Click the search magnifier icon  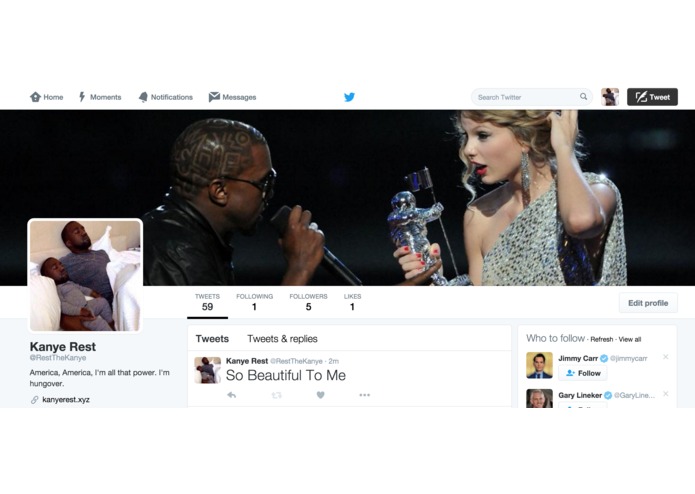583,97
